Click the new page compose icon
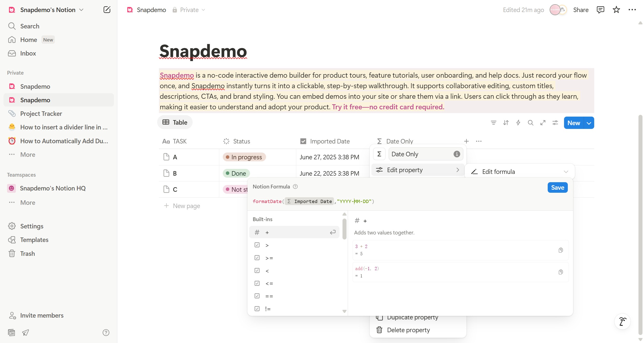 click(x=107, y=10)
